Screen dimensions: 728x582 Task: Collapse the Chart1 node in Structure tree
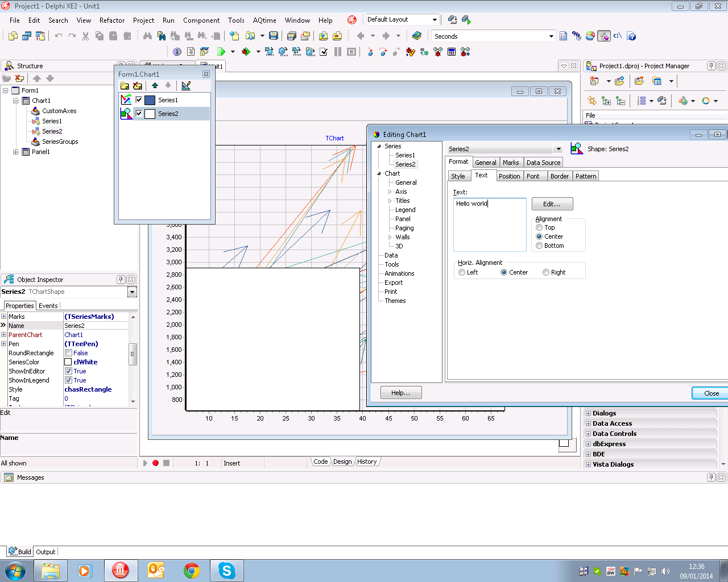(x=16, y=101)
